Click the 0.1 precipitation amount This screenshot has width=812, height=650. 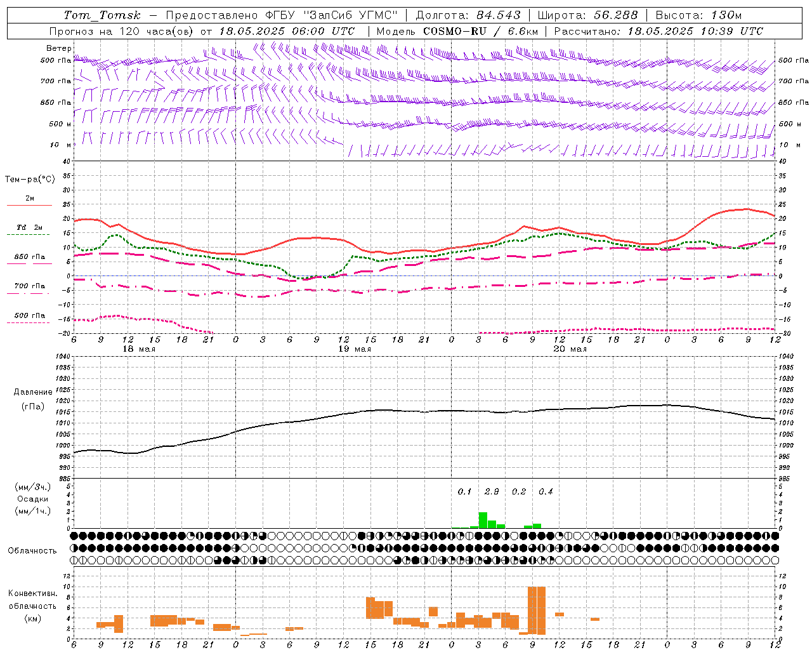click(465, 491)
